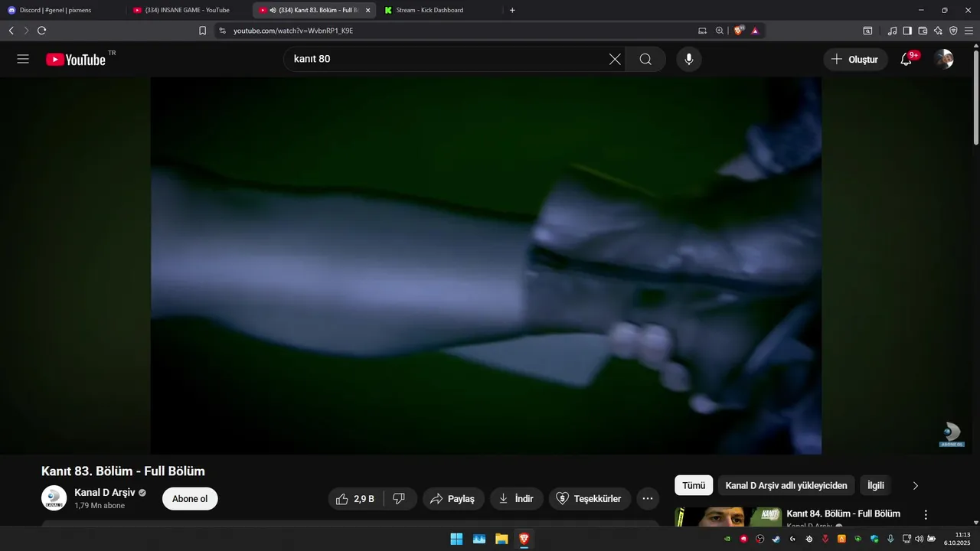Install the page as app icon
This screenshot has width=980, height=551.
point(702,31)
